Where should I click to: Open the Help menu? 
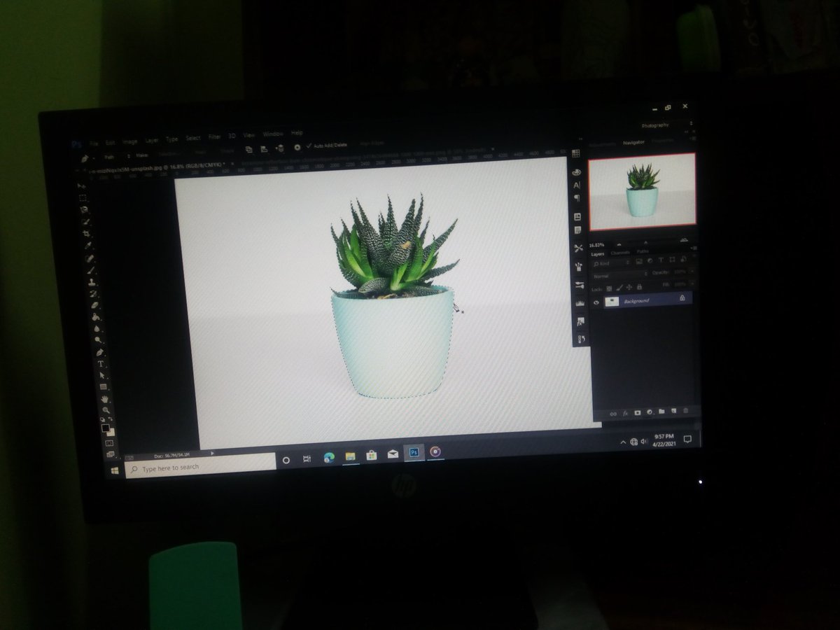pyautogui.click(x=297, y=133)
